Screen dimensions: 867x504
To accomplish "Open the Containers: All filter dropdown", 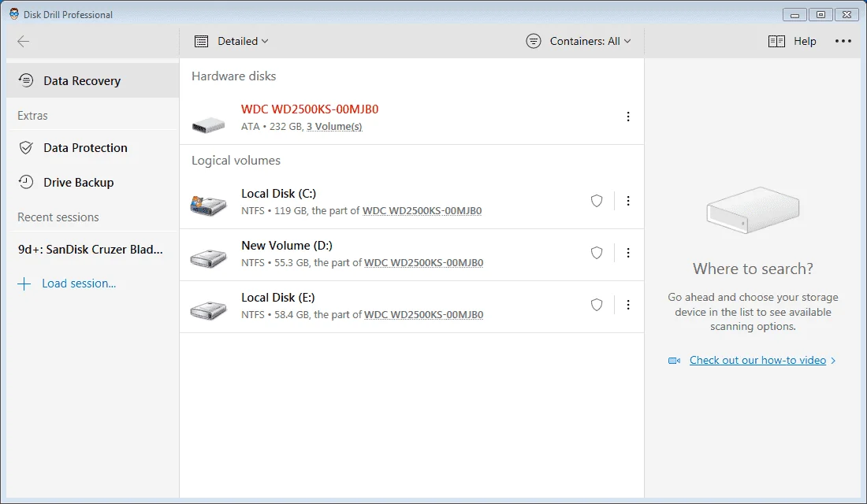I will [x=579, y=42].
